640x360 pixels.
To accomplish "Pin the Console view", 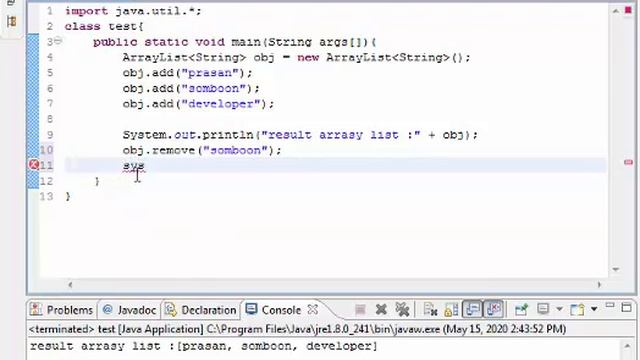I will click(x=521, y=310).
